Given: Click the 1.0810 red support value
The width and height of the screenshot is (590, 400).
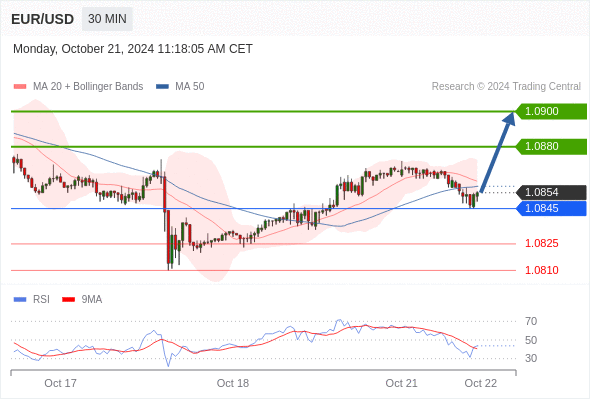Looking at the screenshot, I should tap(541, 270).
